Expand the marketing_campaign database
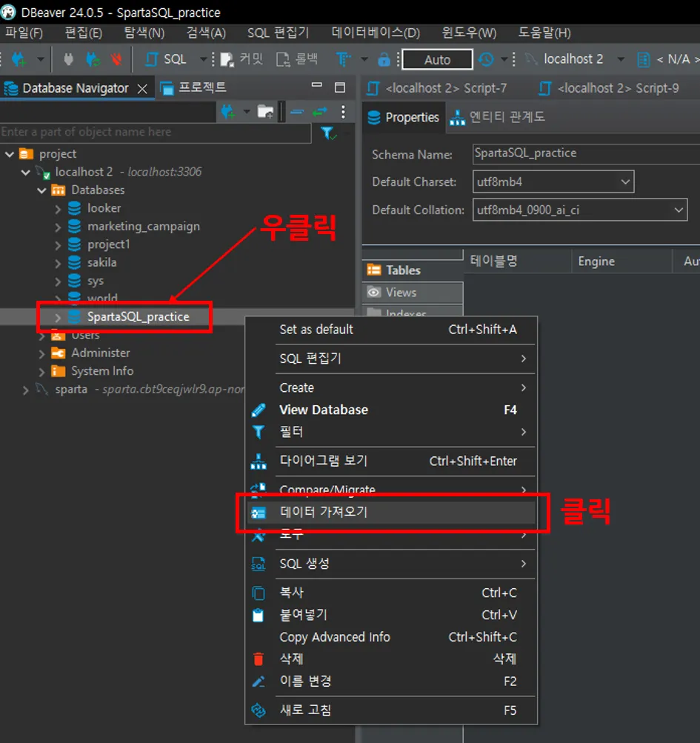Image resolution: width=700 pixels, height=743 pixels. click(57, 227)
